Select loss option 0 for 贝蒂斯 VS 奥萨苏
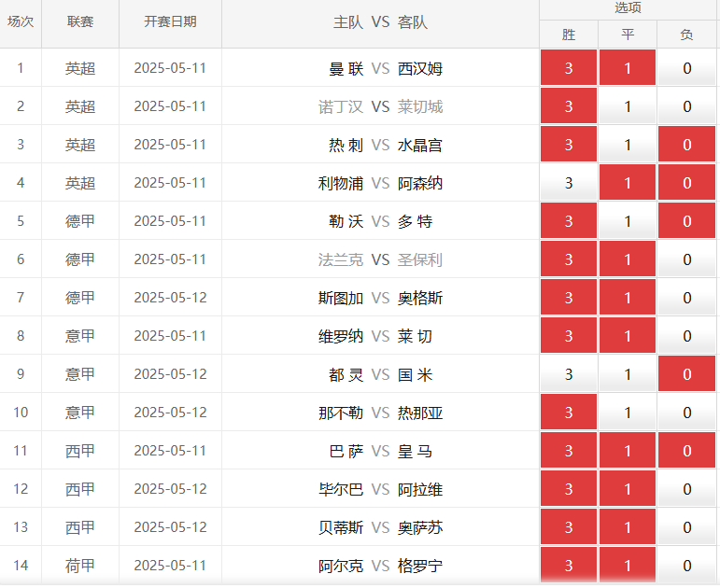Screen dimensions: 720x588 coord(686,527)
